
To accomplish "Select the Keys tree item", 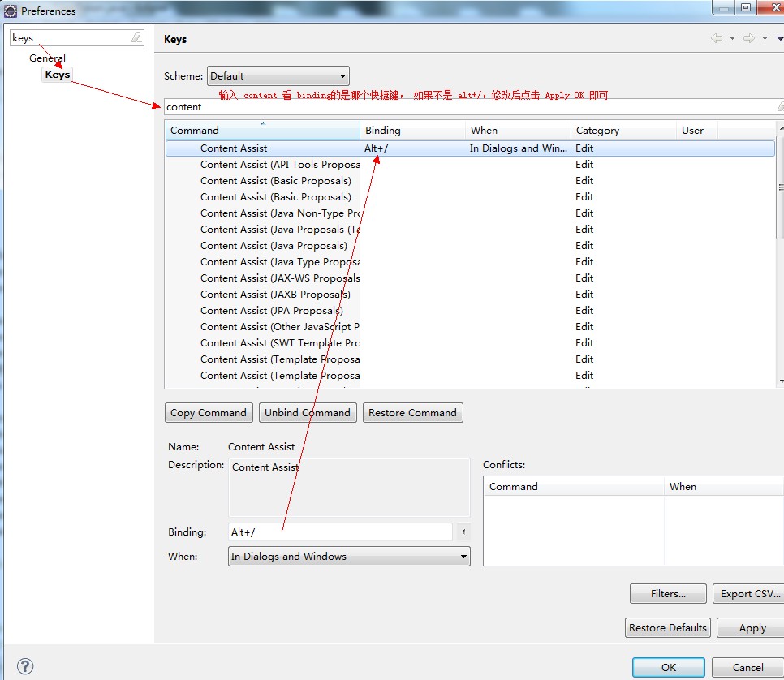I will 58,75.
